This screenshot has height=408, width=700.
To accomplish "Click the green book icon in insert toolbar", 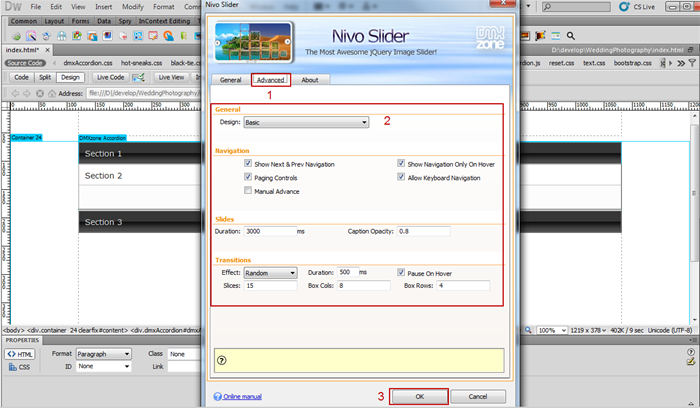I will pos(183,36).
